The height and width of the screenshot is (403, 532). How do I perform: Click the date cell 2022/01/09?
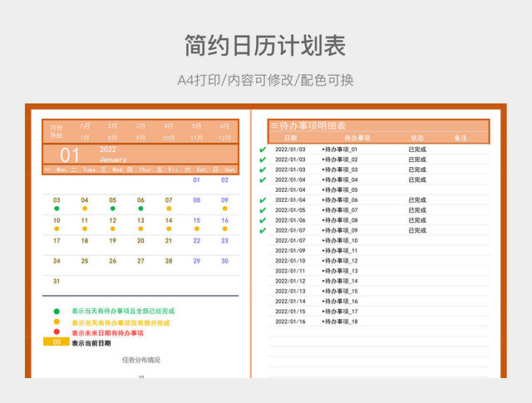pyautogui.click(x=290, y=251)
